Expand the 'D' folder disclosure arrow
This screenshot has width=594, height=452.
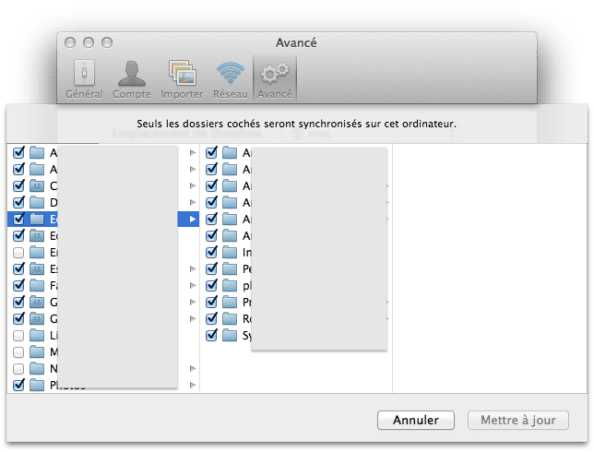(192, 202)
